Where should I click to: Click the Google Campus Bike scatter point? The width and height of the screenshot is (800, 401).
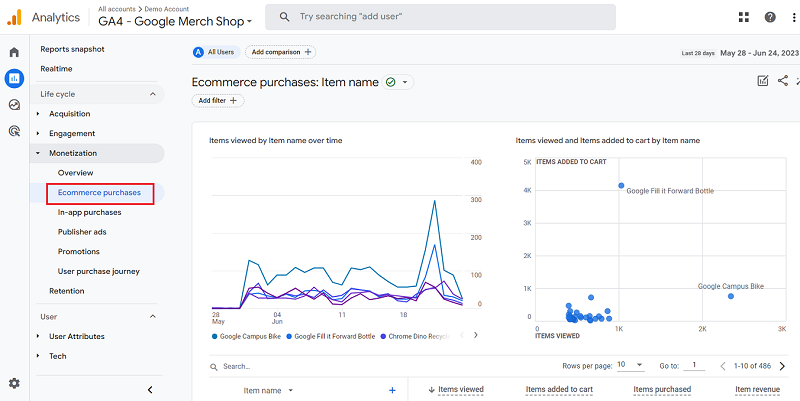(x=731, y=296)
